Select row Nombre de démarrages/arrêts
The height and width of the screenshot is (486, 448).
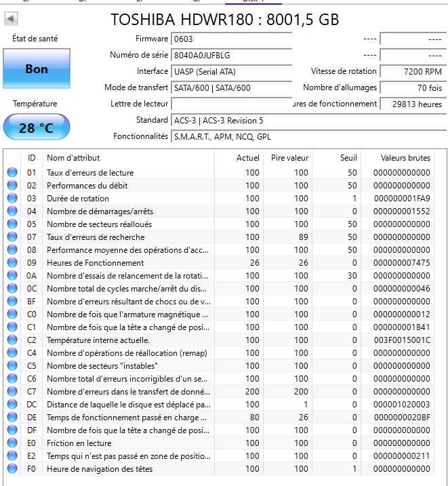(x=219, y=211)
